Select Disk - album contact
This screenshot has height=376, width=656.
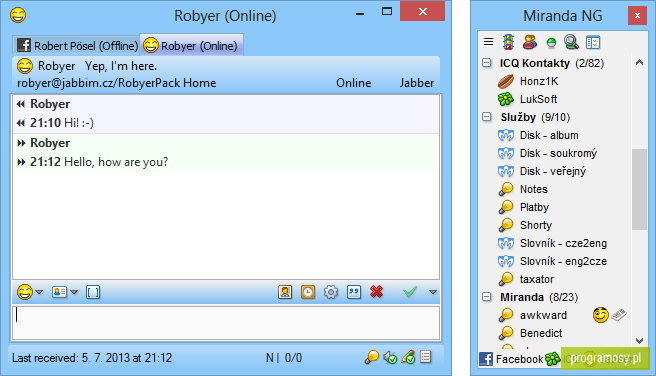click(x=549, y=135)
